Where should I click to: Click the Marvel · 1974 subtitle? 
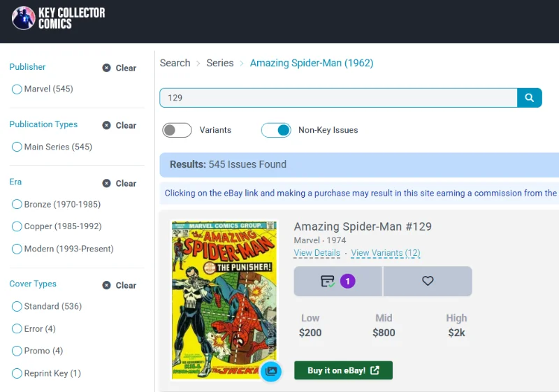(x=320, y=240)
